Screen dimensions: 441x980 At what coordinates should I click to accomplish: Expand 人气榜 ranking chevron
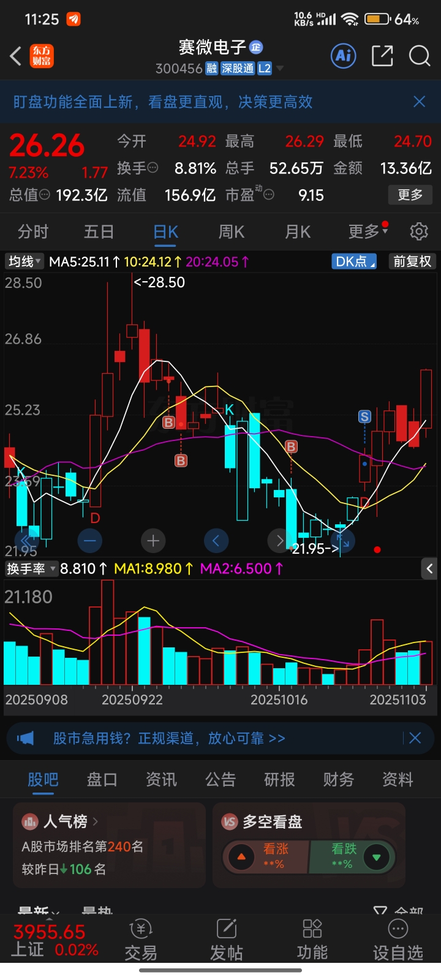96,821
